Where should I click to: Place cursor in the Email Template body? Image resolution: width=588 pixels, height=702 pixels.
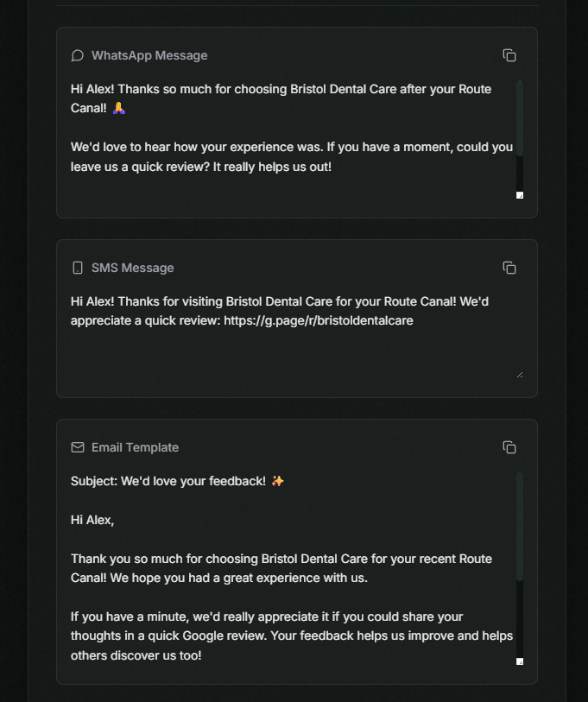294,568
